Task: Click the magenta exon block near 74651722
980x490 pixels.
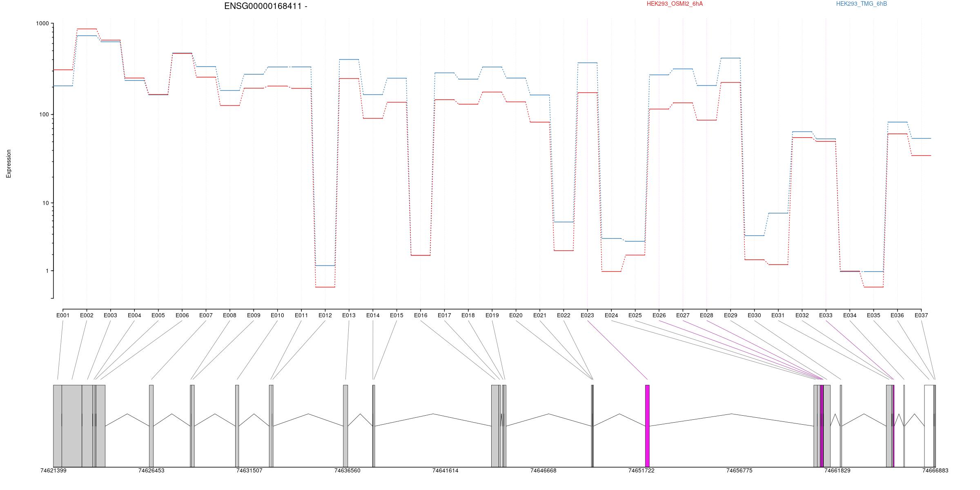Action: [647, 426]
